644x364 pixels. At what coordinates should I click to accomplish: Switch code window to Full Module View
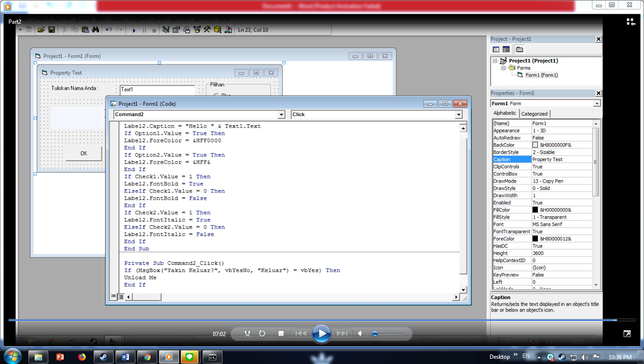(x=120, y=297)
